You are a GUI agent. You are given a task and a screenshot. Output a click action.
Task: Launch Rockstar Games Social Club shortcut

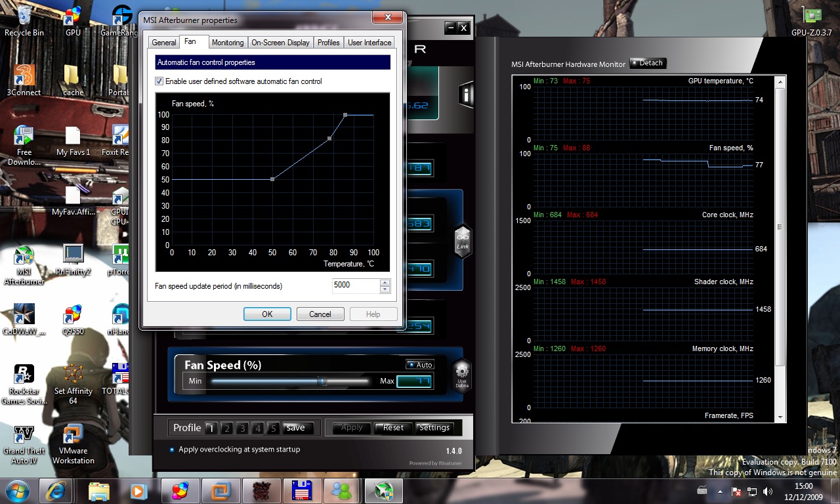click(x=24, y=385)
